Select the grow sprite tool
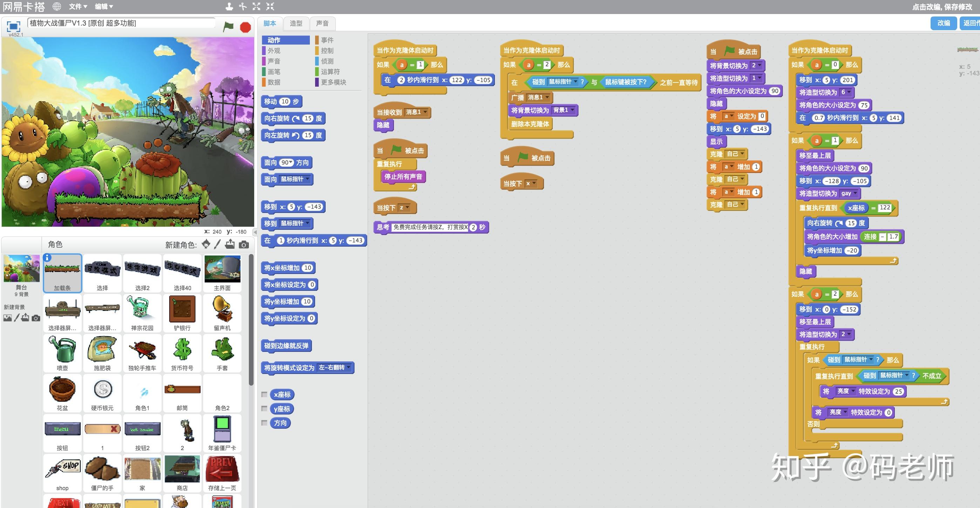 click(x=257, y=6)
